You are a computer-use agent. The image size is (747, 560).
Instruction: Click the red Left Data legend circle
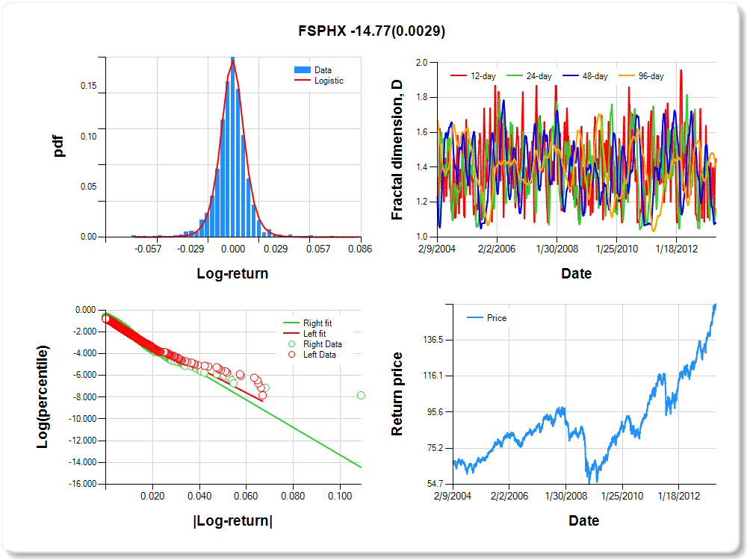tap(291, 354)
